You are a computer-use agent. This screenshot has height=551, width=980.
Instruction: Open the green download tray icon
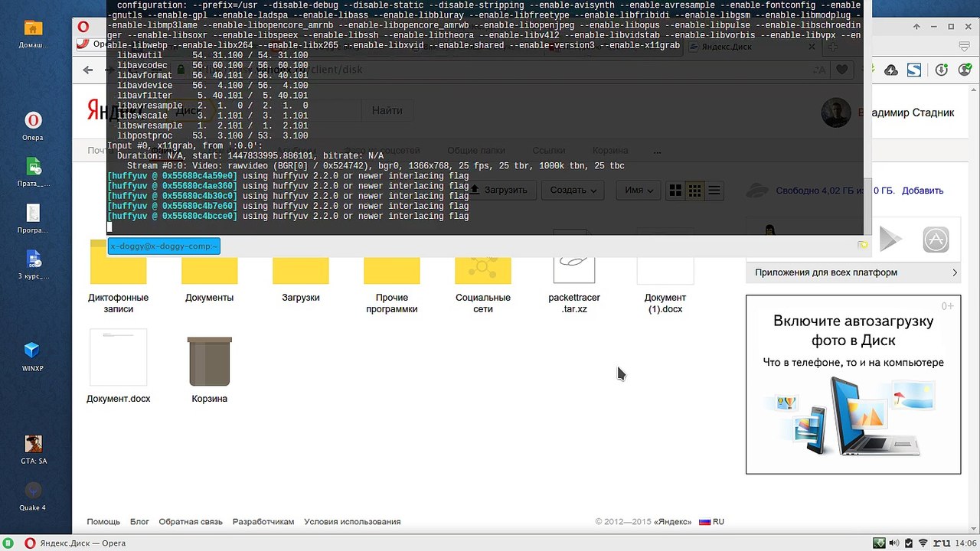click(878, 543)
